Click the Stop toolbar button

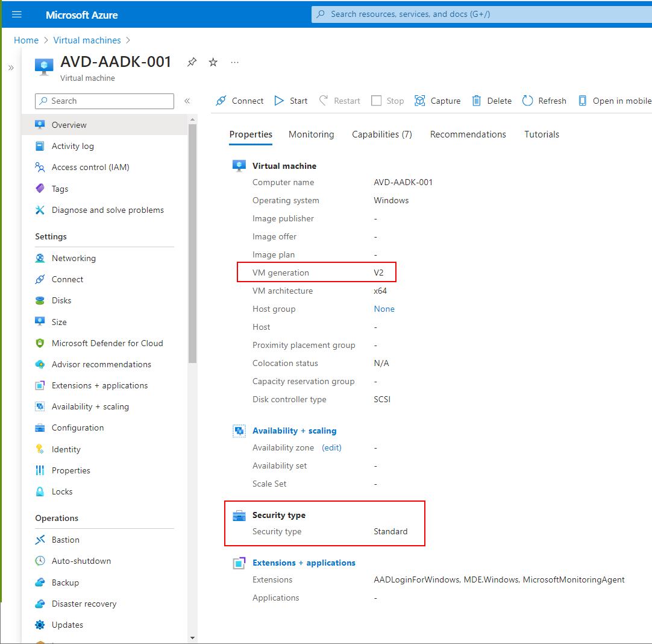click(387, 101)
